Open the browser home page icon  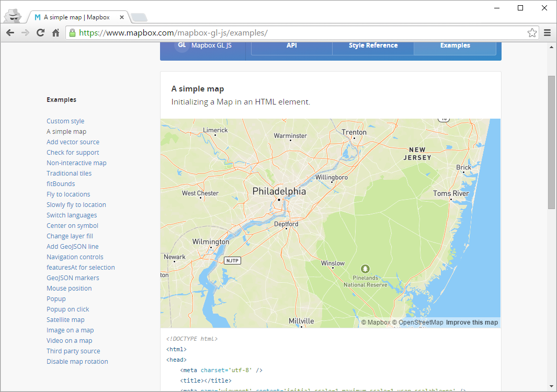[56, 33]
